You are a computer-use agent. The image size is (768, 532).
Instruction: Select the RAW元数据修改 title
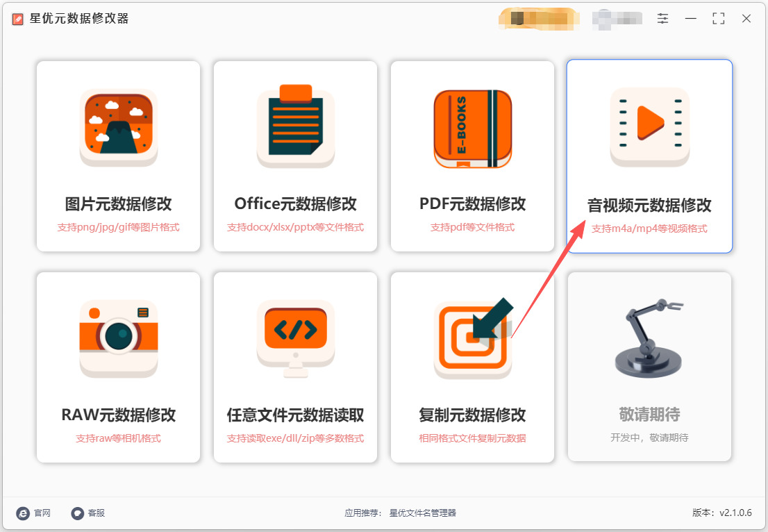click(119, 415)
